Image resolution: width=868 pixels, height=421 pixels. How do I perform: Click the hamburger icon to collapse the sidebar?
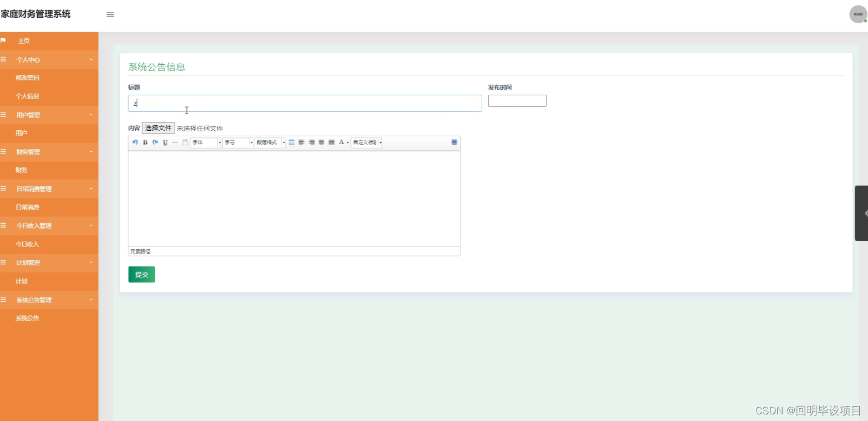click(x=110, y=15)
